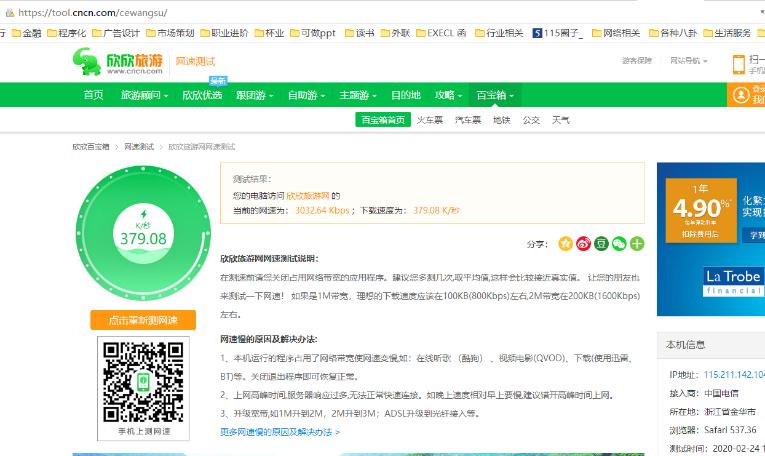Click the orange mobile phone icon

click(x=739, y=64)
